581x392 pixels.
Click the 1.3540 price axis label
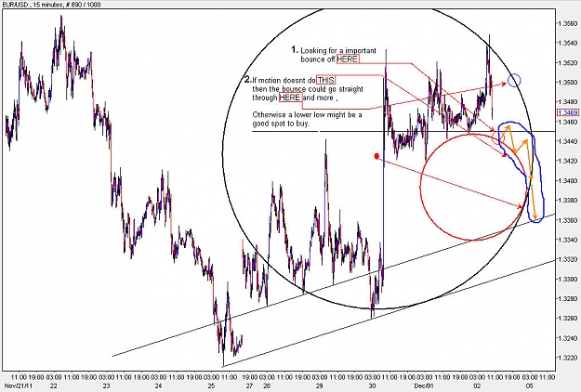(569, 43)
